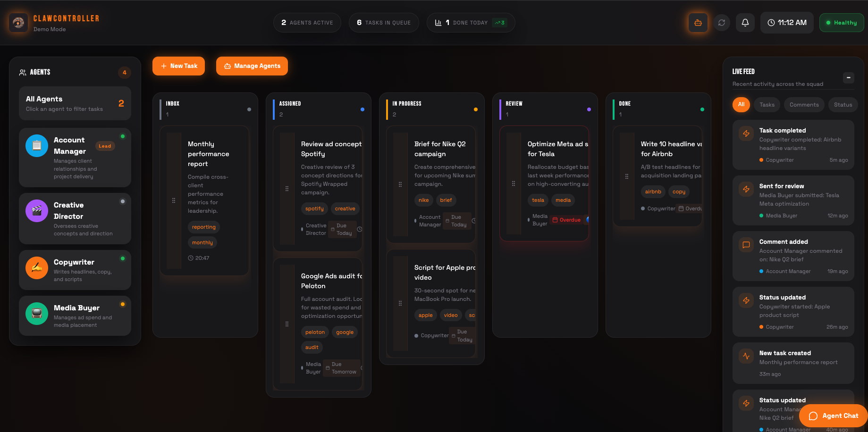
Task: Open the Agent Chat bubble
Action: pyautogui.click(x=833, y=415)
